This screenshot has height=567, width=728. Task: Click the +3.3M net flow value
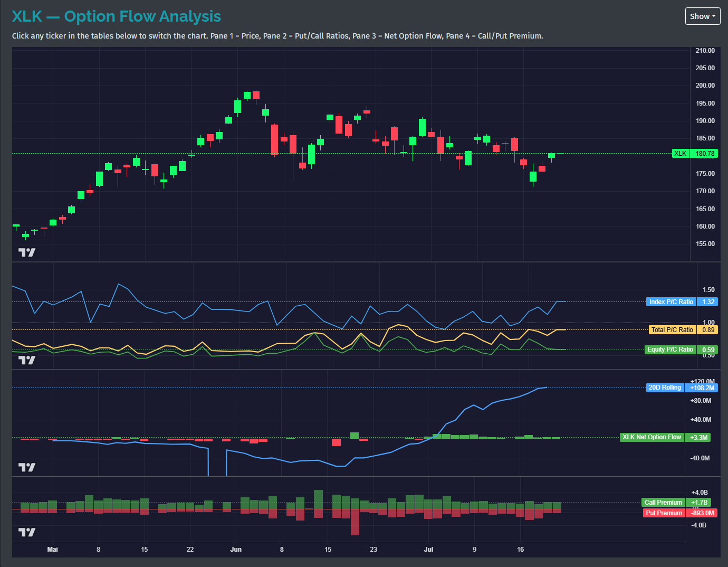coord(698,437)
